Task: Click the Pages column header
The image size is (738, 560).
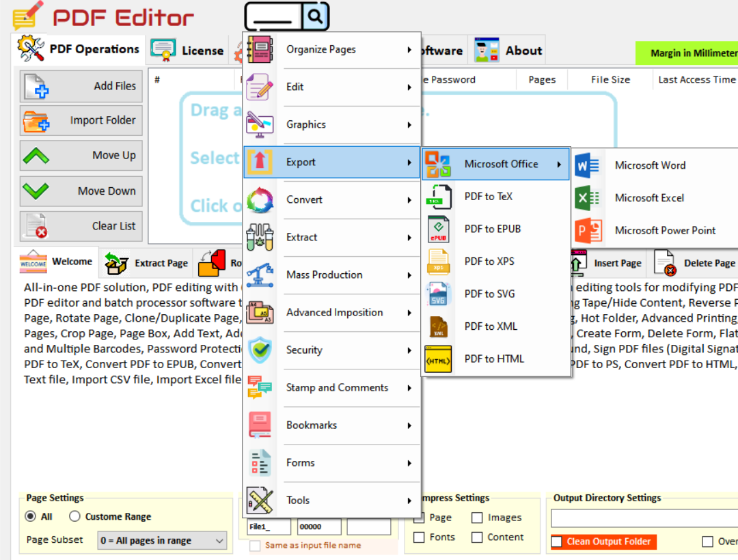Action: [542, 80]
